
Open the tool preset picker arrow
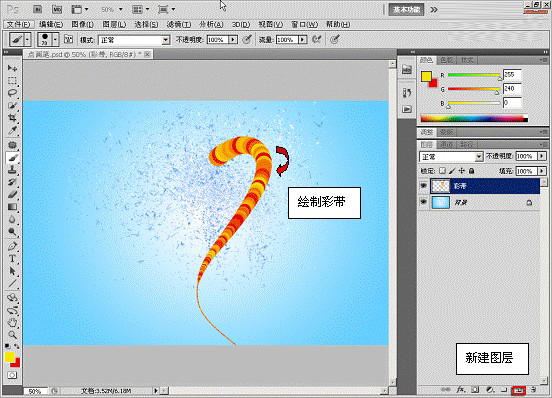27,39
